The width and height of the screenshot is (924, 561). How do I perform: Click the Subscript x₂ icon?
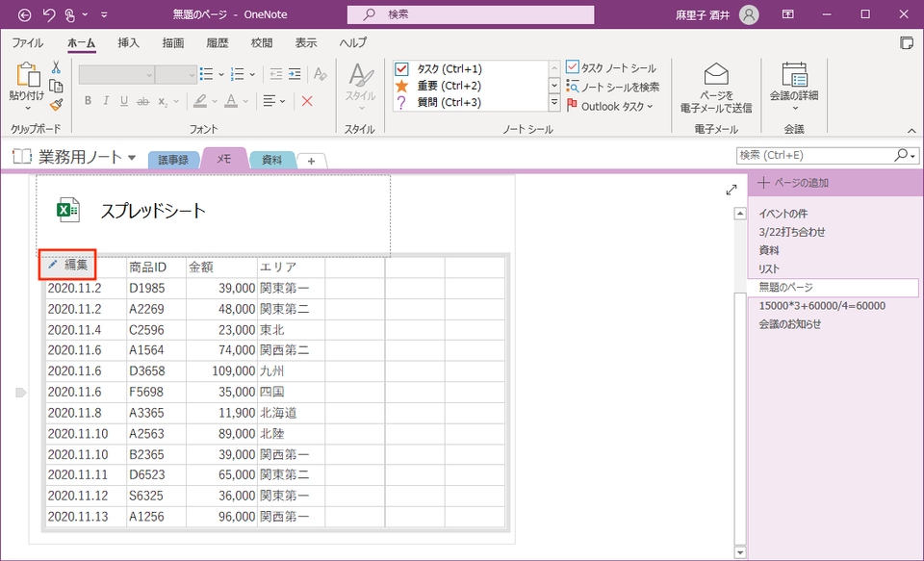pyautogui.click(x=163, y=101)
